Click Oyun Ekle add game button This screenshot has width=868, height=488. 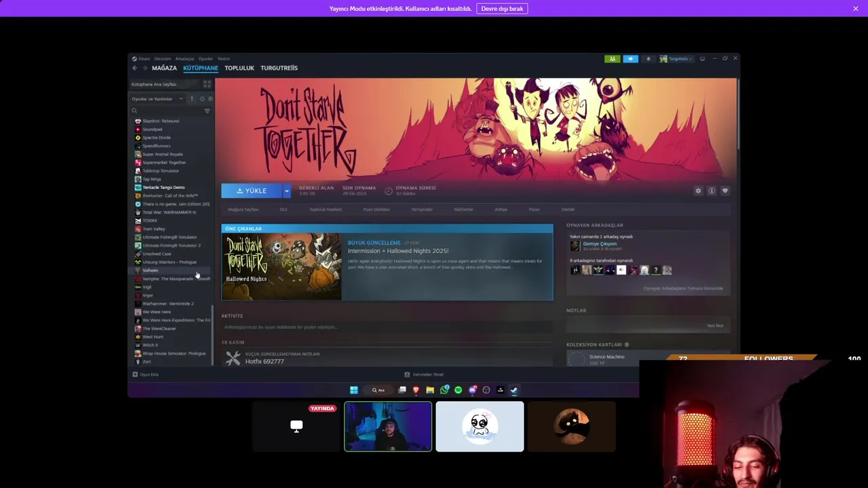tap(145, 375)
